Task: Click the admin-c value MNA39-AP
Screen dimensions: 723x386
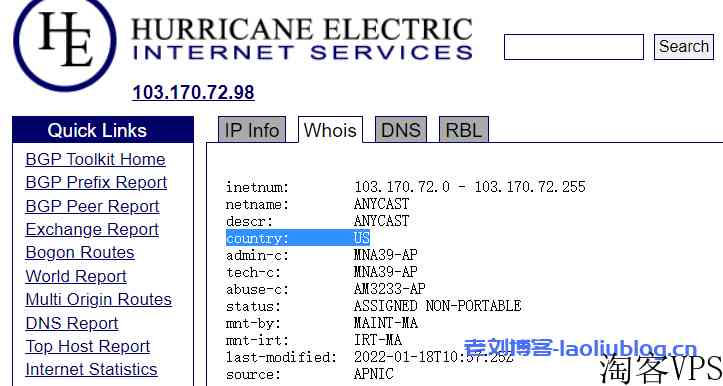Action: (385, 255)
